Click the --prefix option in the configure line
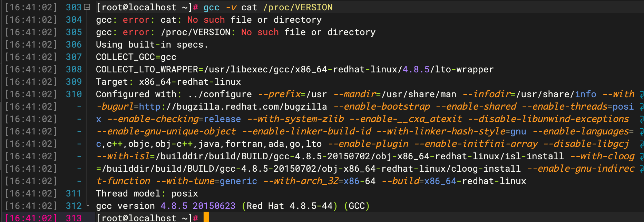This screenshot has height=222, width=644. pyautogui.click(x=280, y=94)
